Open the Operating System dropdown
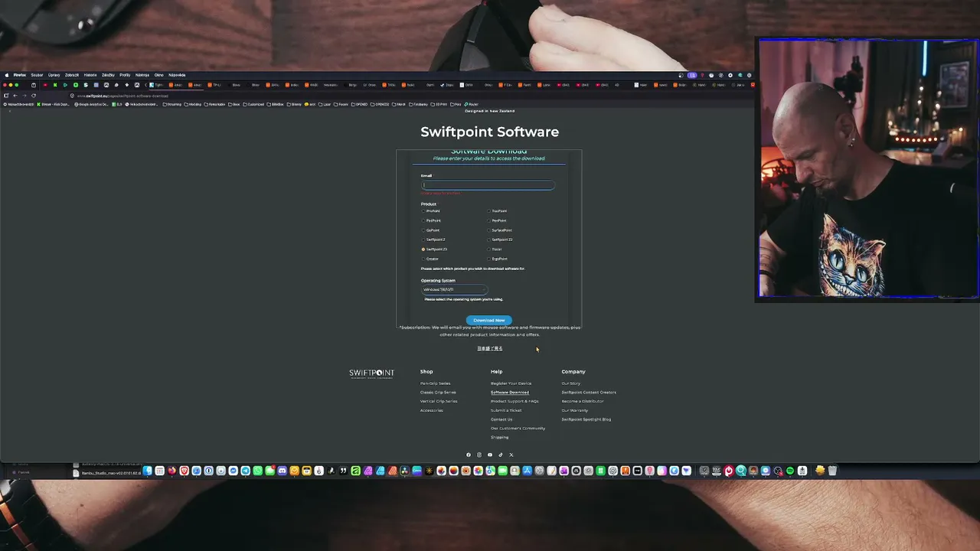This screenshot has width=980, height=551. (454, 289)
